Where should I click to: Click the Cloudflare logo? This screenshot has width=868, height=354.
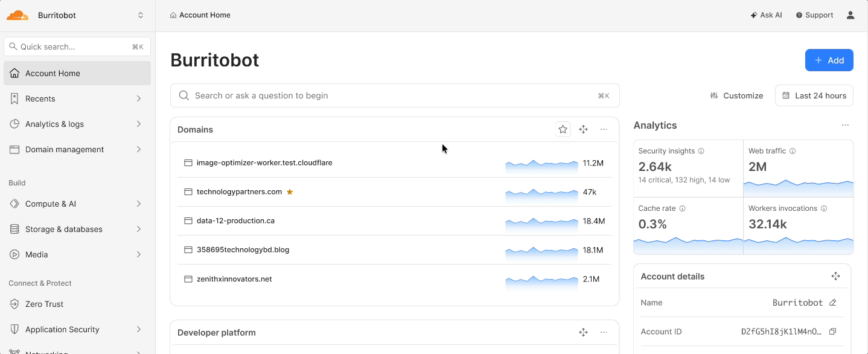pyautogui.click(x=18, y=15)
